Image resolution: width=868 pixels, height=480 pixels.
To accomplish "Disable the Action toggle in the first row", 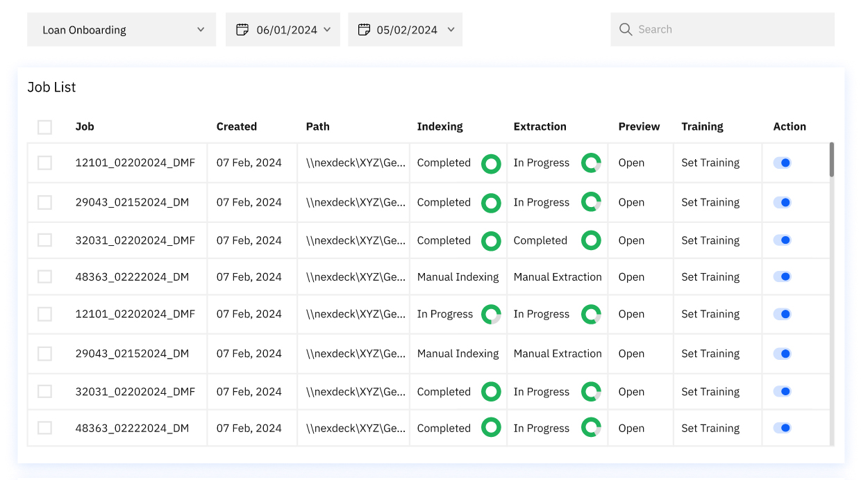I will coord(783,163).
